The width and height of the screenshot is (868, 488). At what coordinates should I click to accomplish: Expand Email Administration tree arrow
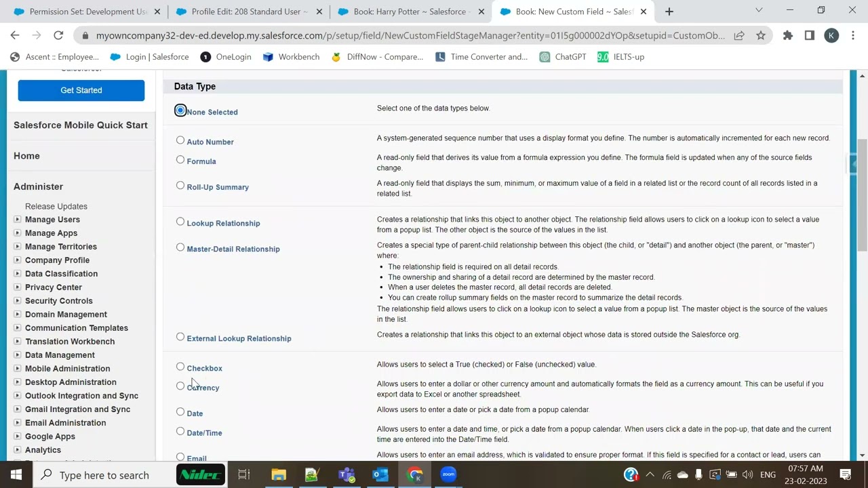tap(18, 423)
